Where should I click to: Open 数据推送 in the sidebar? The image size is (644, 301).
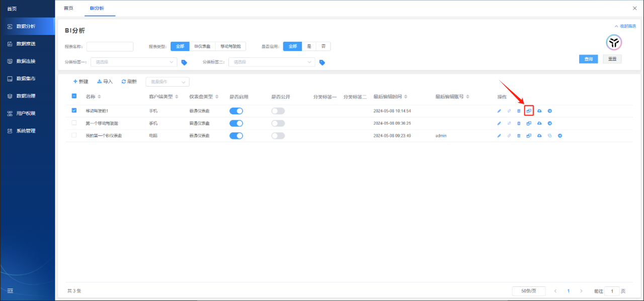point(28,44)
